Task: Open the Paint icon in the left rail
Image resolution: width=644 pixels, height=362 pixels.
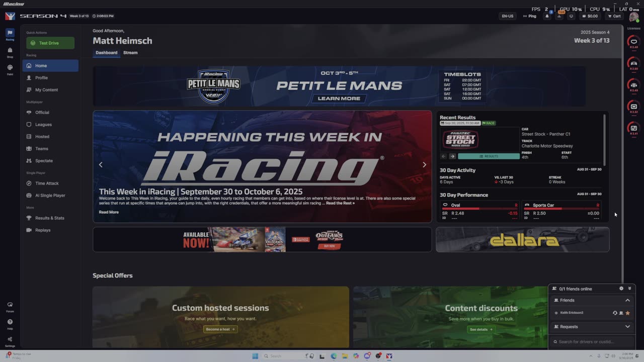Action: [x=10, y=69]
